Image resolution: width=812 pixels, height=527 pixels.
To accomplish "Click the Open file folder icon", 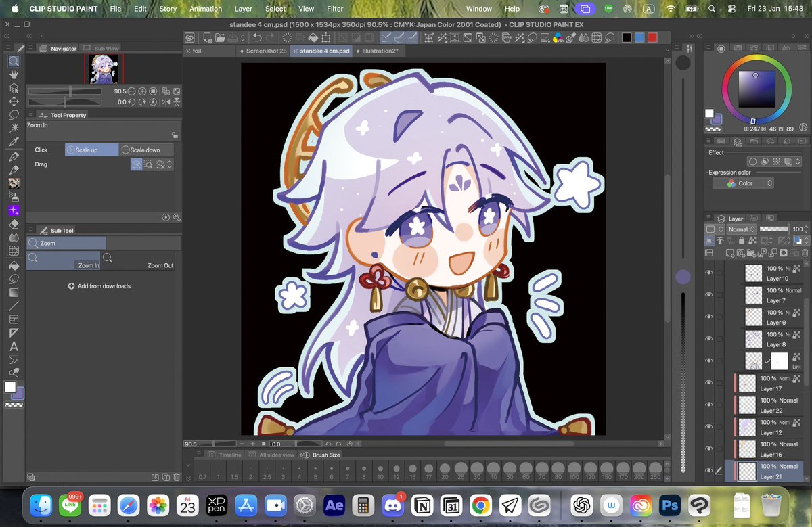I will pos(221,38).
